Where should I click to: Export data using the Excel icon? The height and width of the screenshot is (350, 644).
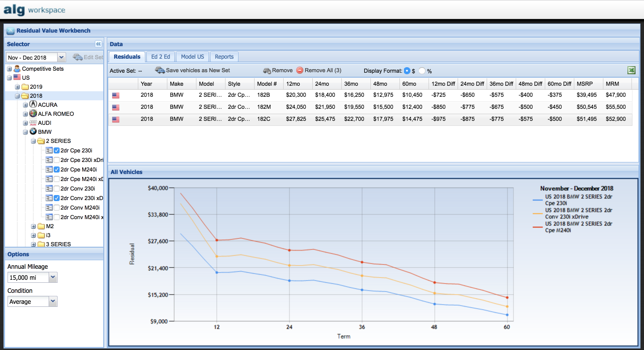point(631,71)
